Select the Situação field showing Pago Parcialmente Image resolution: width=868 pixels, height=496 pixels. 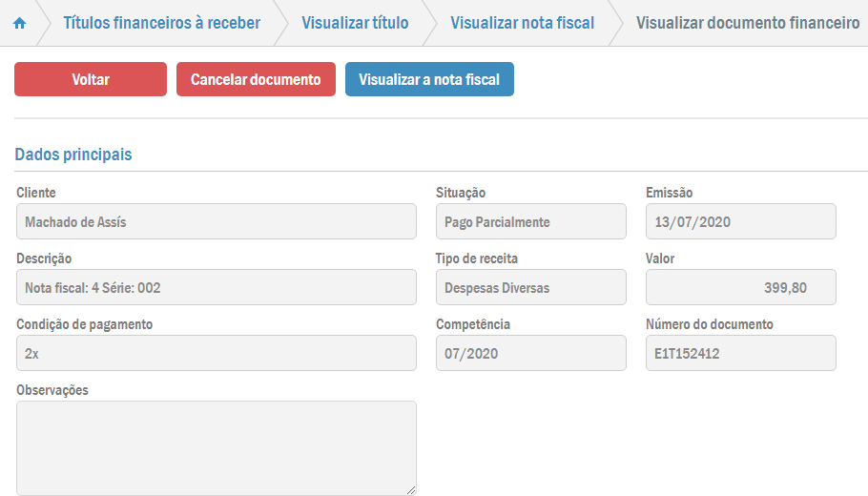(530, 221)
